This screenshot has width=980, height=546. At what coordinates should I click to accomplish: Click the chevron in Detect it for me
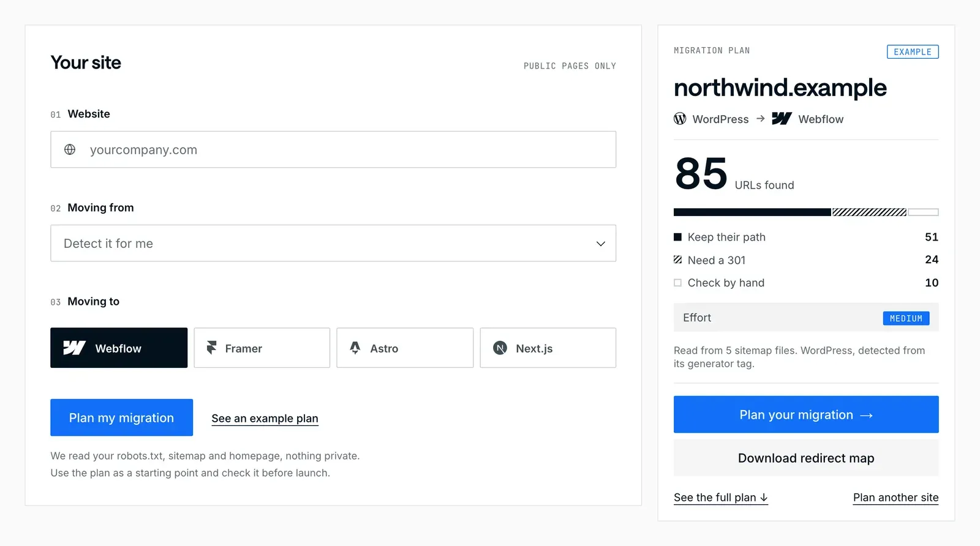[x=601, y=244]
